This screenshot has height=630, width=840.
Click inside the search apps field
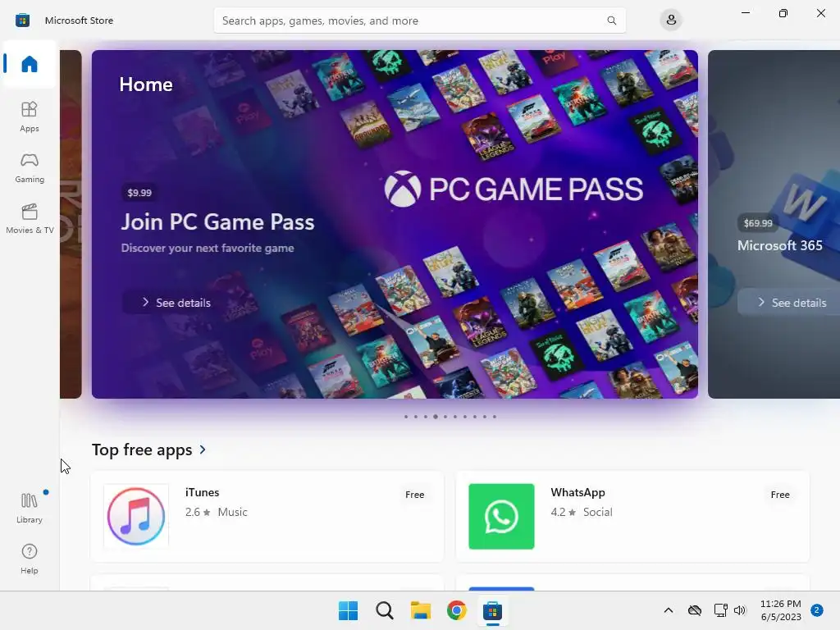[x=419, y=21]
